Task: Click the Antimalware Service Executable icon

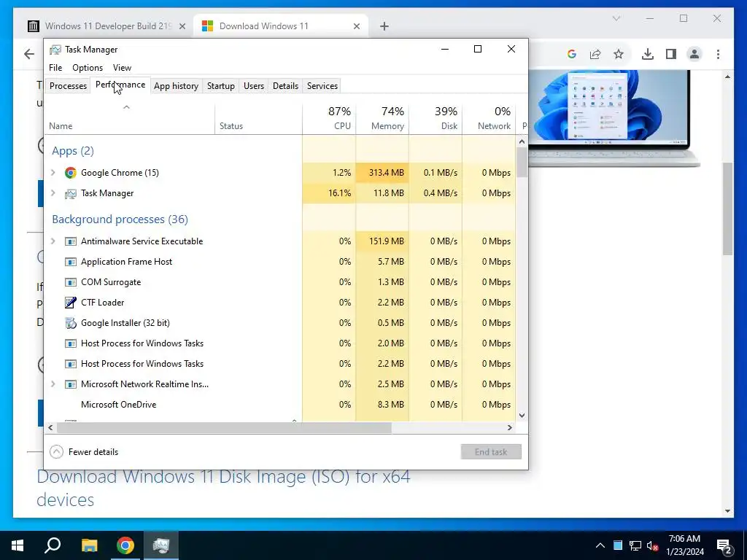Action: coord(71,241)
